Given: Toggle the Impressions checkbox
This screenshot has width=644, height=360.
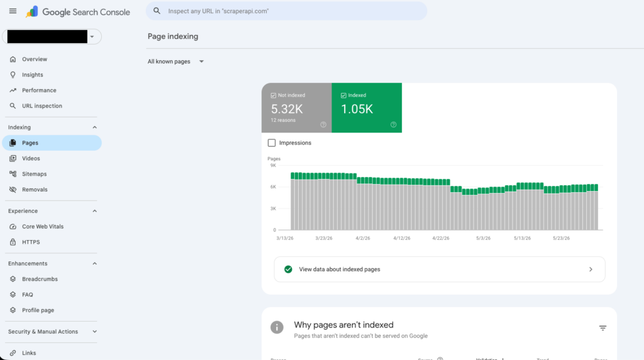Looking at the screenshot, I should click(272, 143).
